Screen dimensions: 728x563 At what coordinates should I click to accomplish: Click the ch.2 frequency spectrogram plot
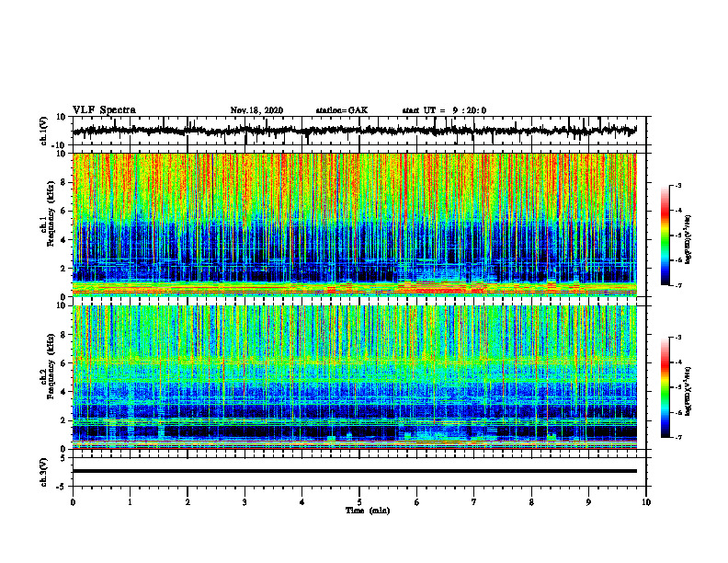click(x=354, y=377)
